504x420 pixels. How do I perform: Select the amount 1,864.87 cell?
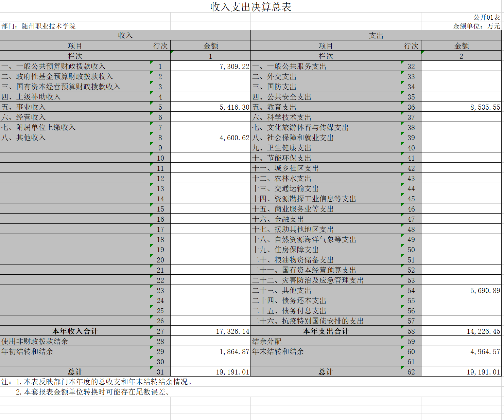210,351
